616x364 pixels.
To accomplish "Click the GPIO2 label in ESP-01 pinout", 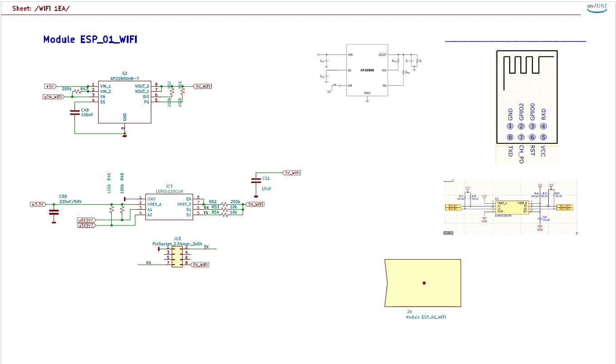I will click(522, 112).
